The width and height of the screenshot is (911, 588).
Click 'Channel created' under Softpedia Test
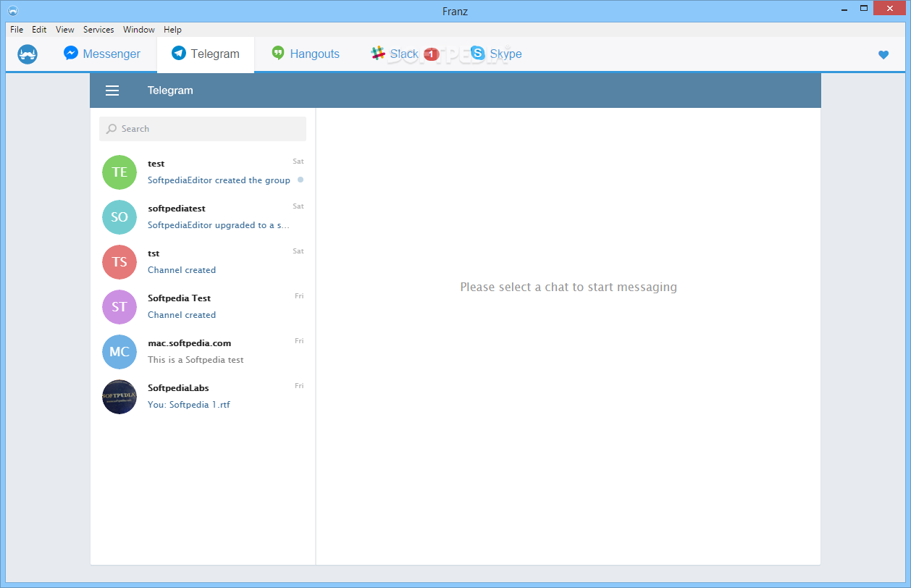coord(182,315)
